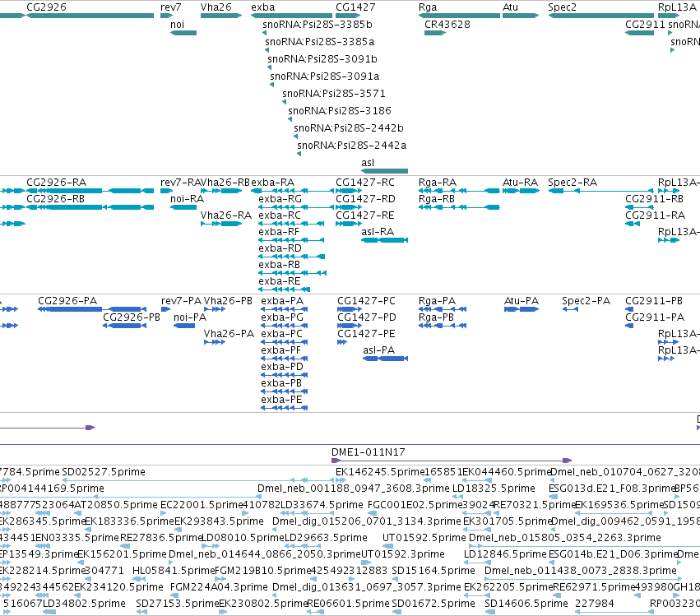Select the CG1427-RE transcript label
This screenshot has width=700, height=616.
pos(365,215)
